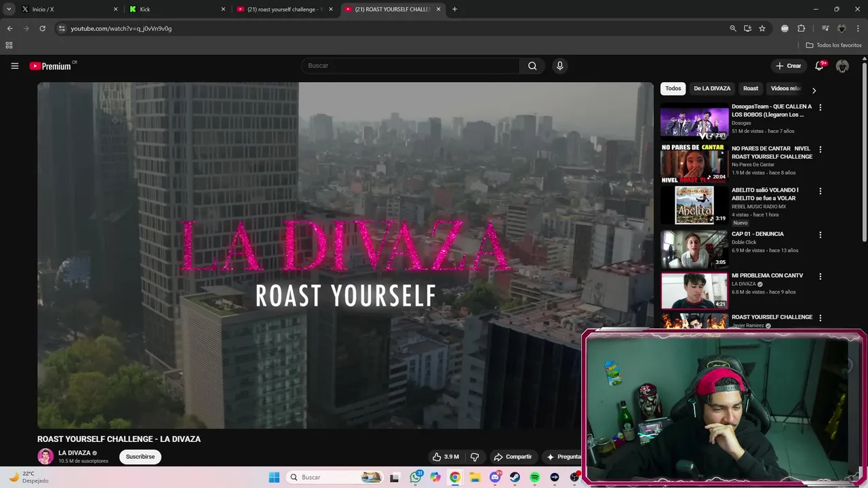Screen dimensions: 868x488
Task: Open tab search dropdown arrow
Action: (9, 9)
